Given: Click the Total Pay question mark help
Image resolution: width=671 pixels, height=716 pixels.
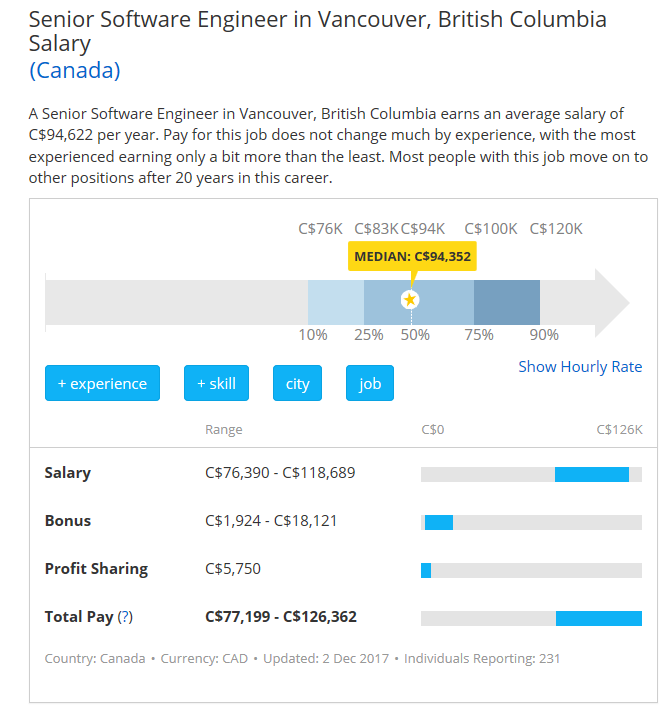Looking at the screenshot, I should click(x=125, y=617).
